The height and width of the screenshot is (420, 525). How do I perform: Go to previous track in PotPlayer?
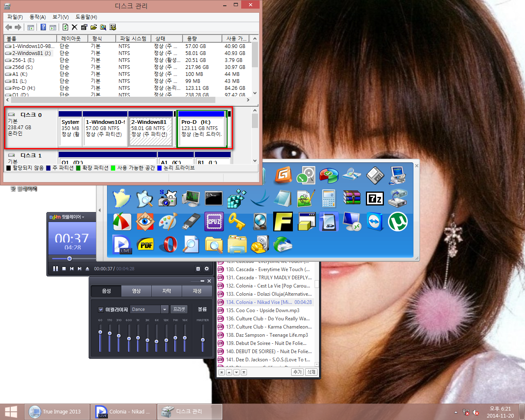coord(72,269)
